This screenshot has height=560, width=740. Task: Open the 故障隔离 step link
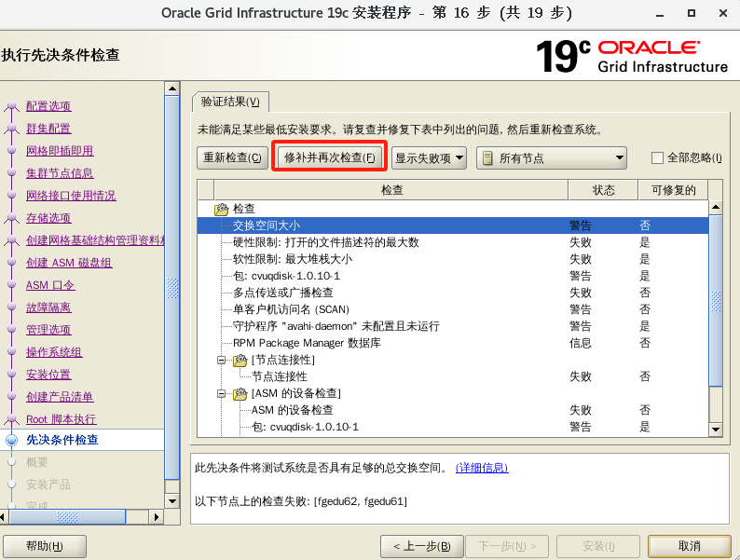coord(48,308)
